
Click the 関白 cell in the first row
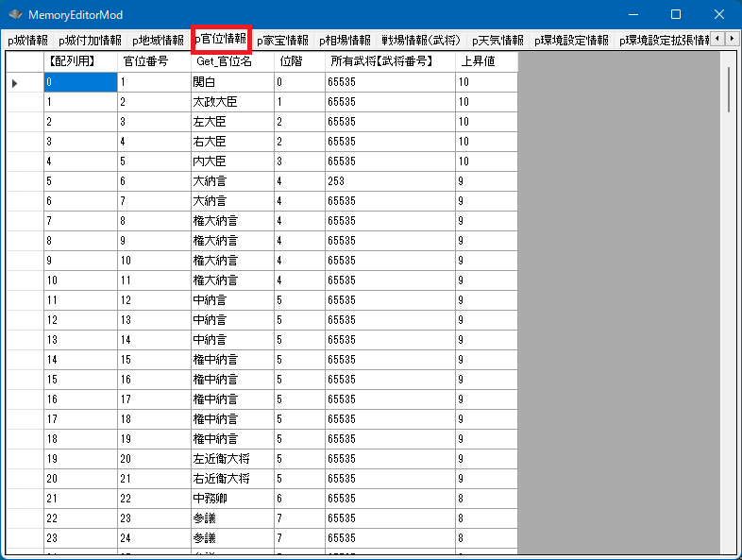(x=231, y=83)
